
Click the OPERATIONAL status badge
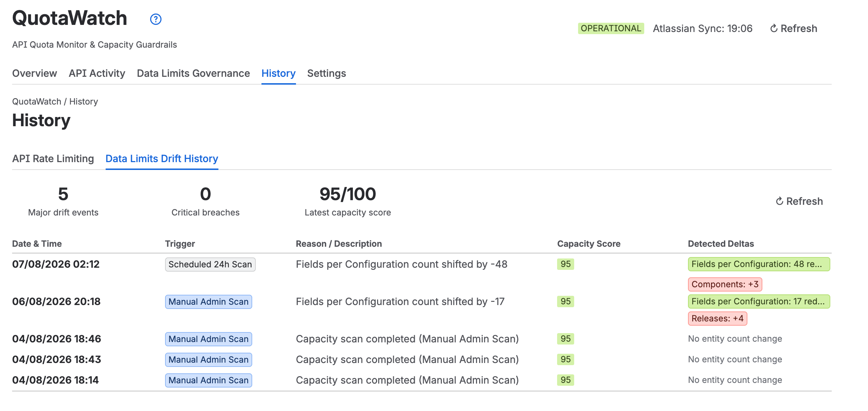(x=611, y=28)
